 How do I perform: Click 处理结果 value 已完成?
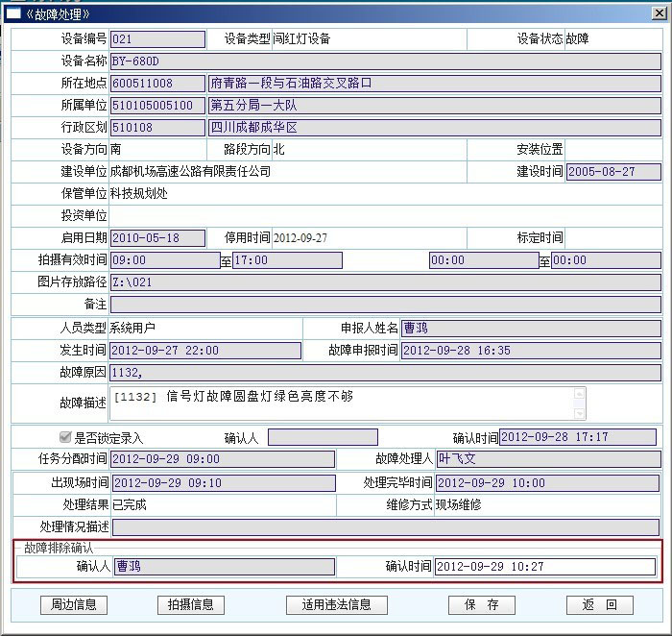coord(130,504)
